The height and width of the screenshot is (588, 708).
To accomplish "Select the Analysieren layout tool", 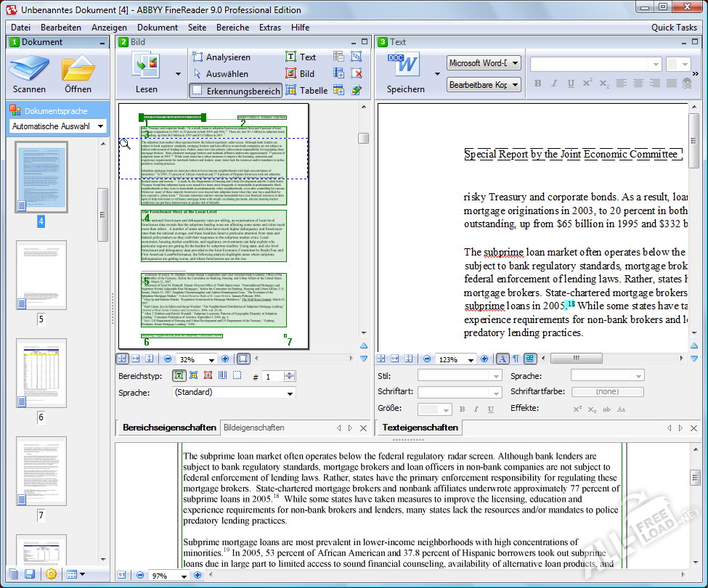I will coord(221,57).
